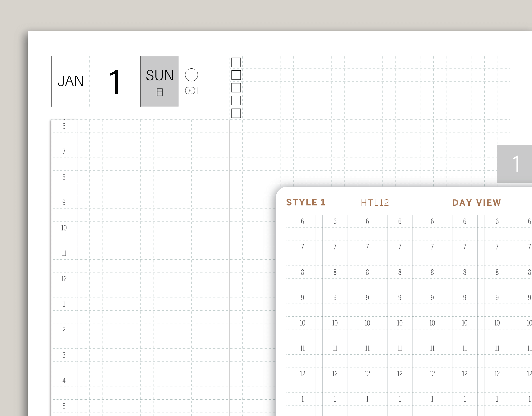Viewport: 532px width, 416px height.
Task: Click the 001 day counter
Action: pos(191,91)
